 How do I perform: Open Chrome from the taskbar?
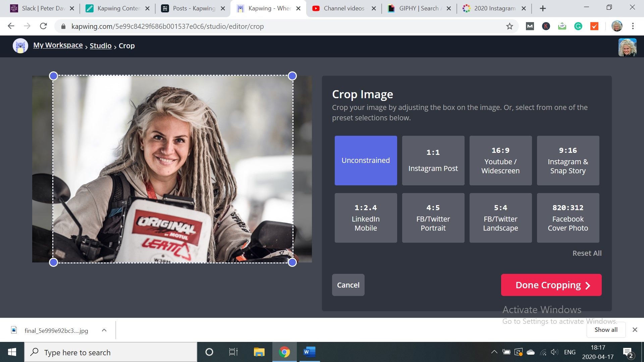pyautogui.click(x=284, y=352)
